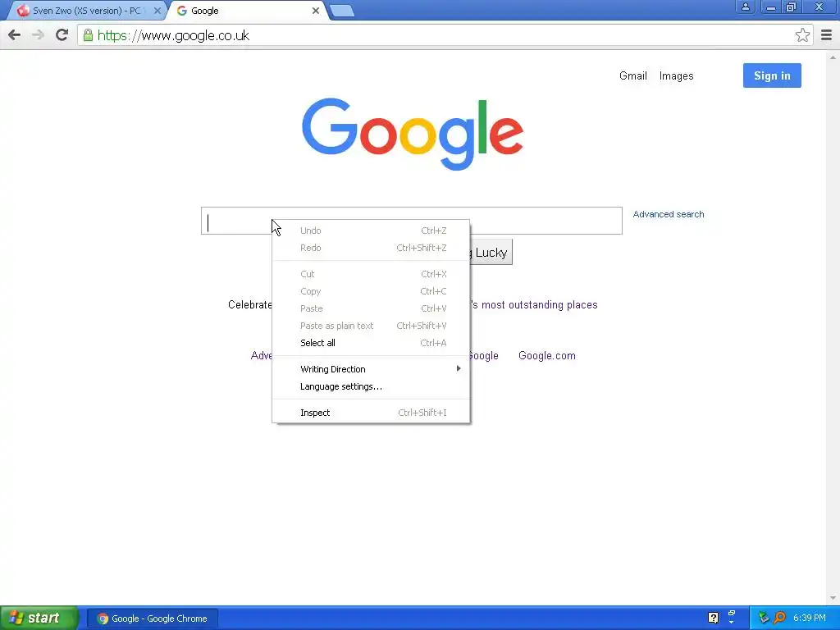Select Google - Google Chrome taskbar button
The width and height of the screenshot is (840, 630).
point(153,619)
